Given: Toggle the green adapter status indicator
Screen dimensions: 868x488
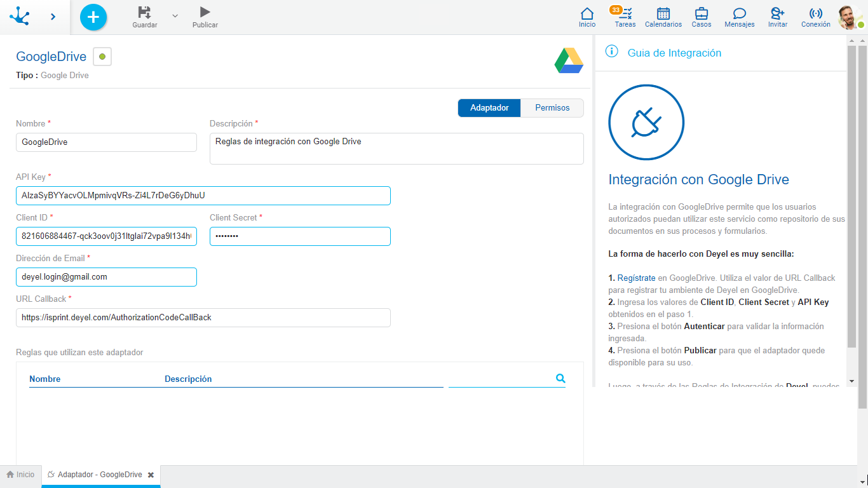Looking at the screenshot, I should click(x=102, y=57).
